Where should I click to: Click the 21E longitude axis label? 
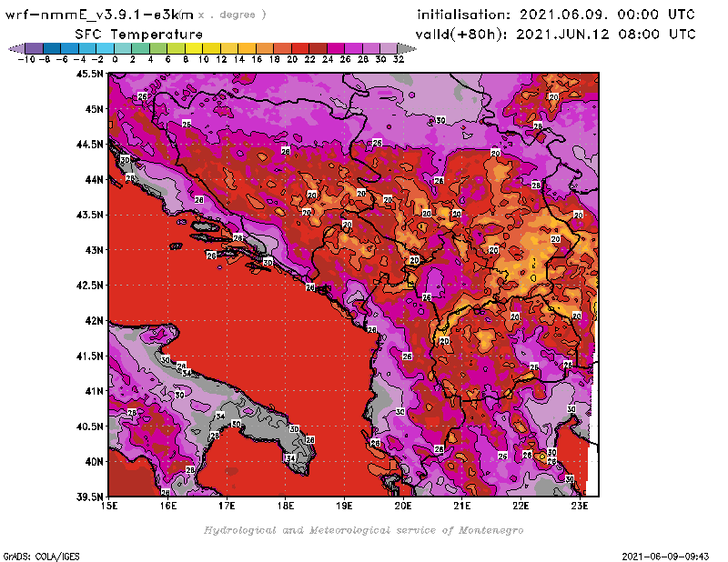pos(462,506)
